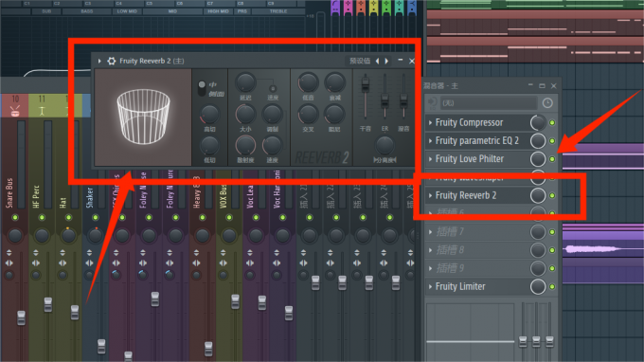
Task: Click the 低音 (bass) knob
Action: pos(308,82)
